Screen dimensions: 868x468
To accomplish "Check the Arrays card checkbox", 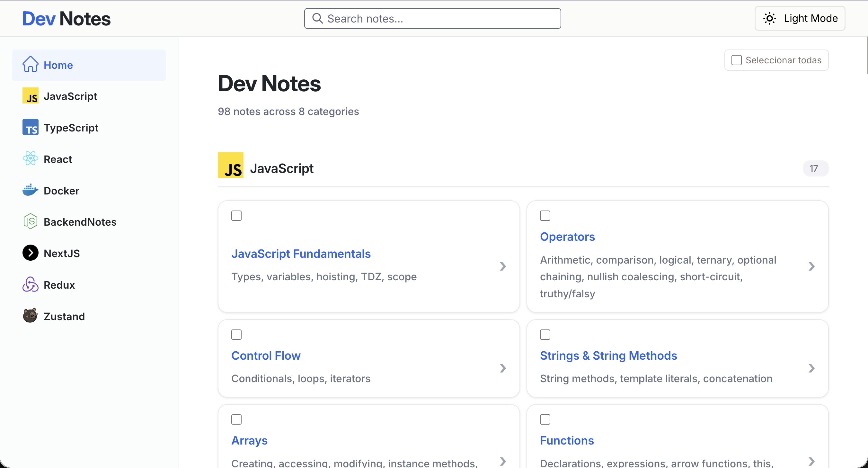I will (236, 419).
